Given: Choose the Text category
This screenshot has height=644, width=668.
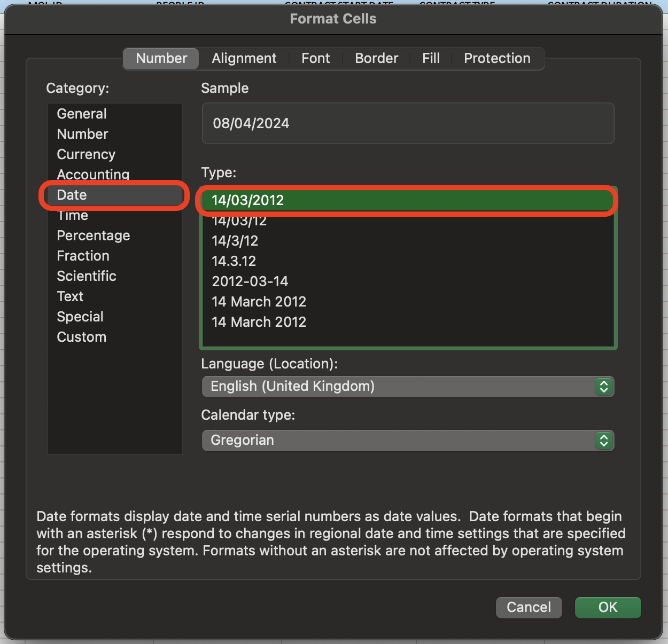Looking at the screenshot, I should pos(70,296).
